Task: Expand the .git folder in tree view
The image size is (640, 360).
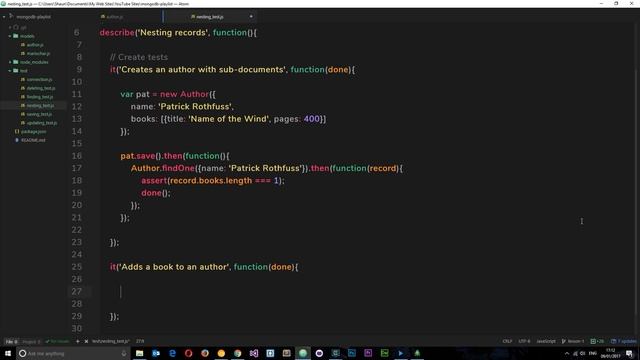Action: (10, 27)
